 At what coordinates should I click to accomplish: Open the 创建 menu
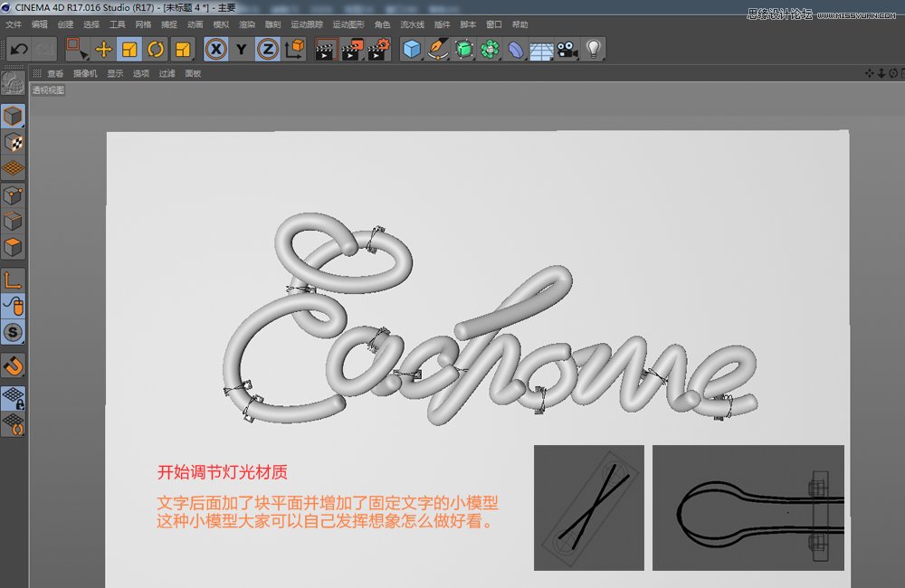tap(65, 24)
